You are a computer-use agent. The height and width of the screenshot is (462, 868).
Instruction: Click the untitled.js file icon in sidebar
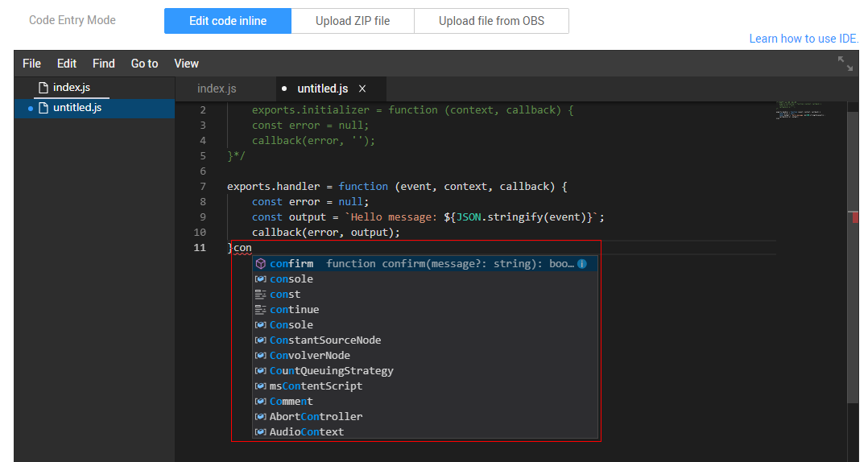[x=43, y=108]
